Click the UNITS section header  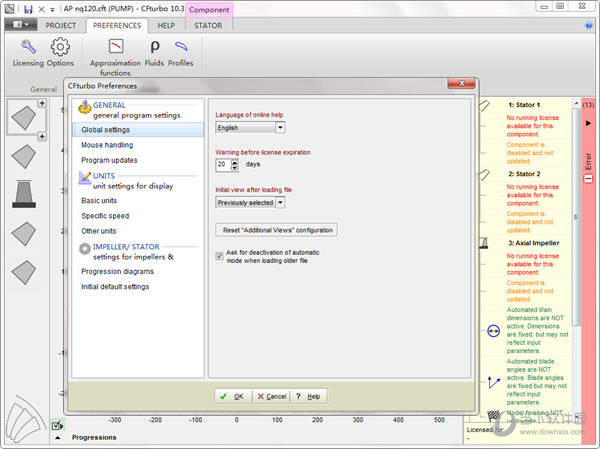[x=104, y=176]
